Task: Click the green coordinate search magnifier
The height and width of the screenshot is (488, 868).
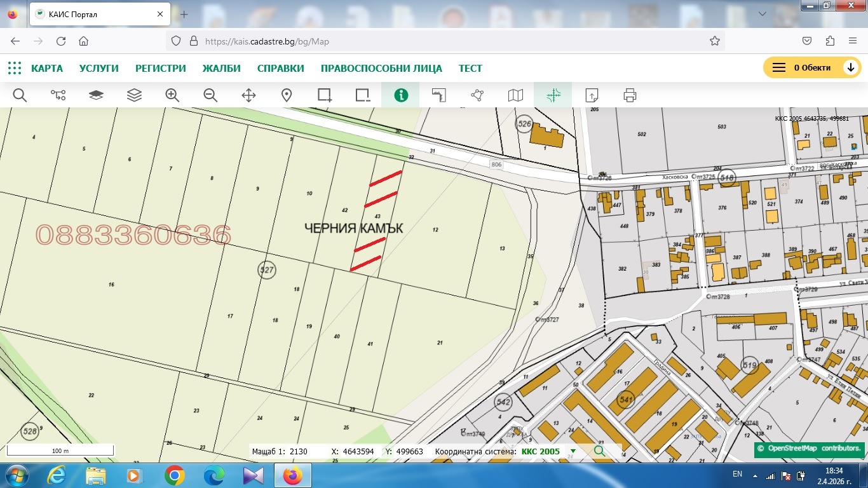Action: [598, 451]
